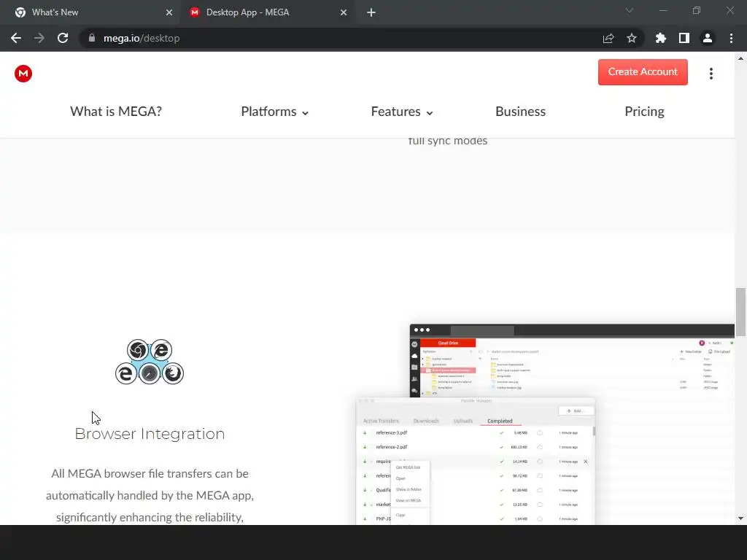Click reference-3.pdf in transfer list
The width and height of the screenshot is (747, 560).
coord(391,433)
